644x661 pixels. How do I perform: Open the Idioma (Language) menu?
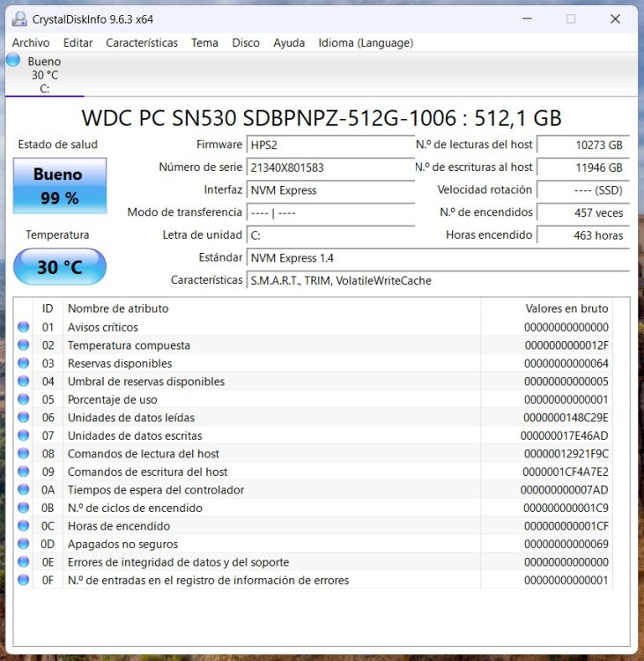coord(366,42)
